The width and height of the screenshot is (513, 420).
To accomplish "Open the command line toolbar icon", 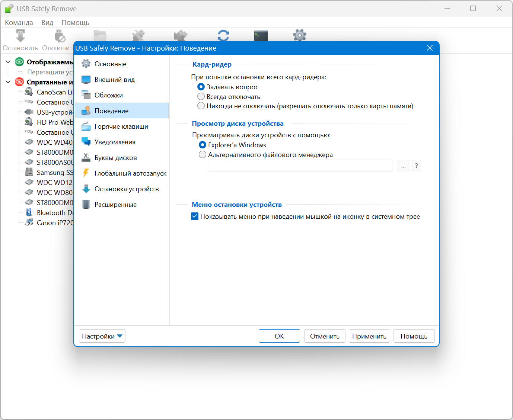I will 261,36.
